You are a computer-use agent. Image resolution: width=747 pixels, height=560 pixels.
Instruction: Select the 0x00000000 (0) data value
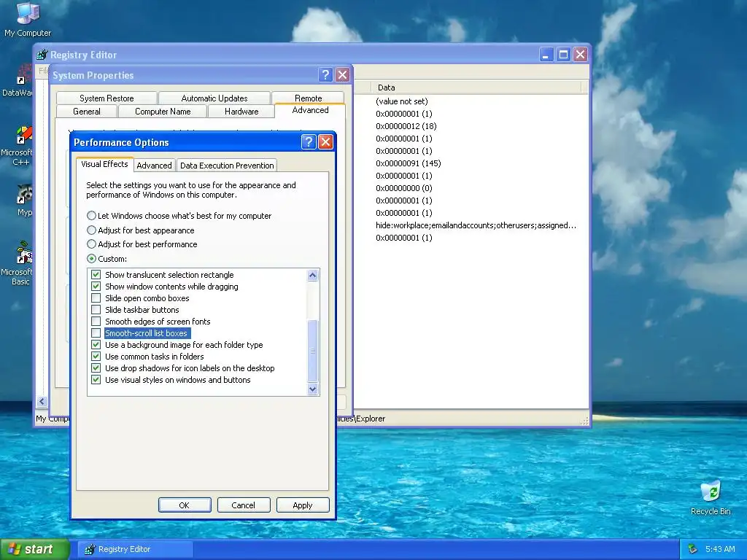click(x=404, y=187)
